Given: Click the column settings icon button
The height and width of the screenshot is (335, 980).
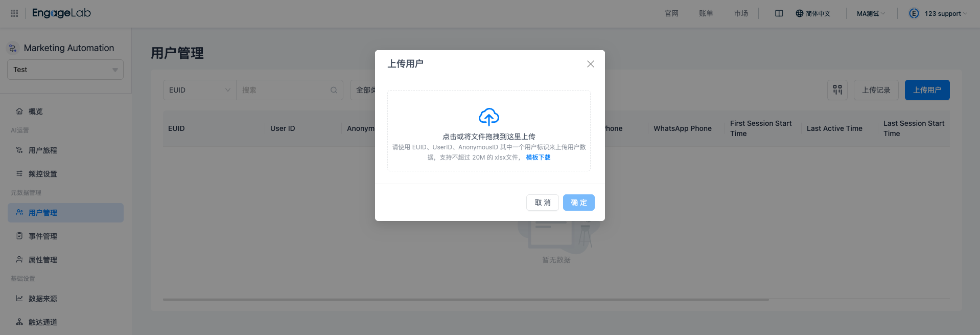Looking at the screenshot, I should pyautogui.click(x=837, y=90).
